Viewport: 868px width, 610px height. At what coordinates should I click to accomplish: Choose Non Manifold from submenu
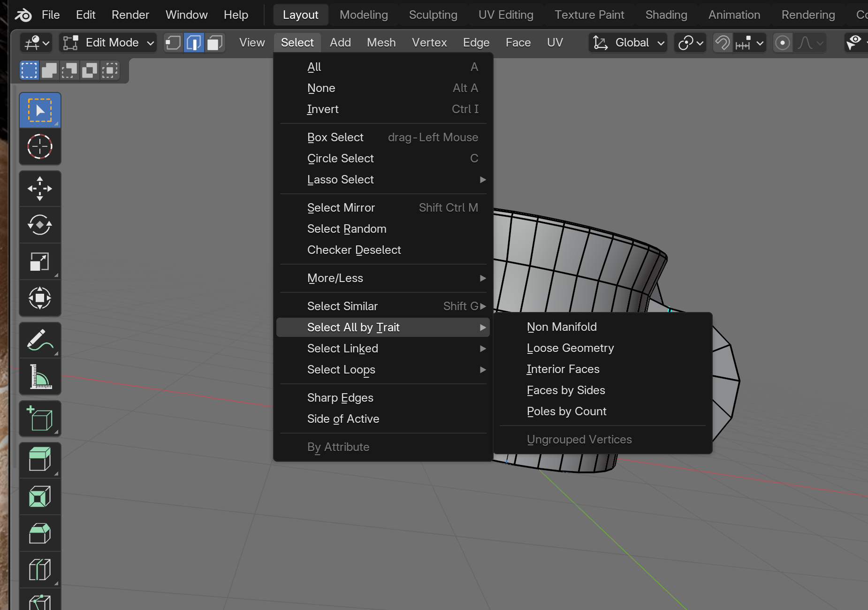click(603, 327)
